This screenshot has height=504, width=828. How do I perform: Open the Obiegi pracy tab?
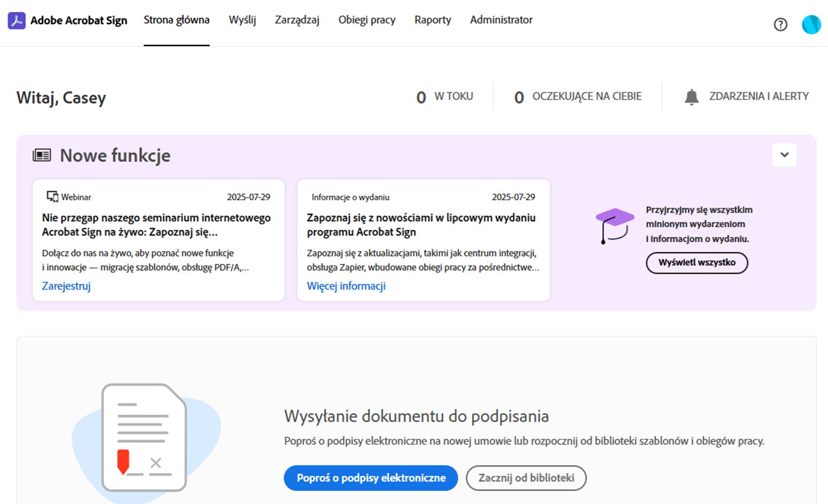pyautogui.click(x=367, y=20)
